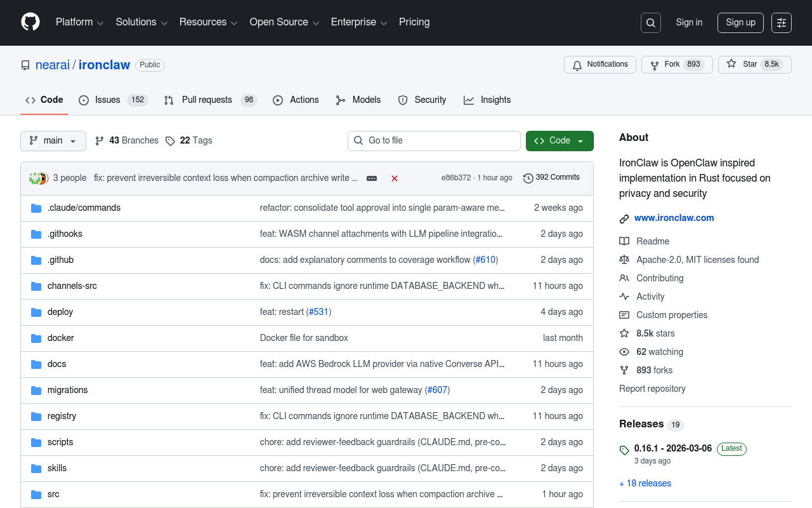
Task: Click the contributor avatars in commit bar
Action: [x=38, y=178]
